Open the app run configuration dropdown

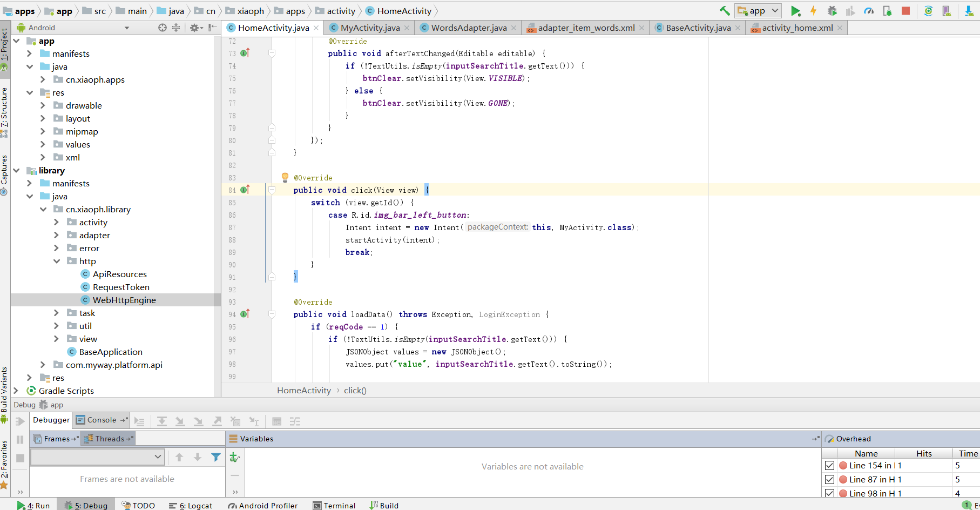coord(758,11)
